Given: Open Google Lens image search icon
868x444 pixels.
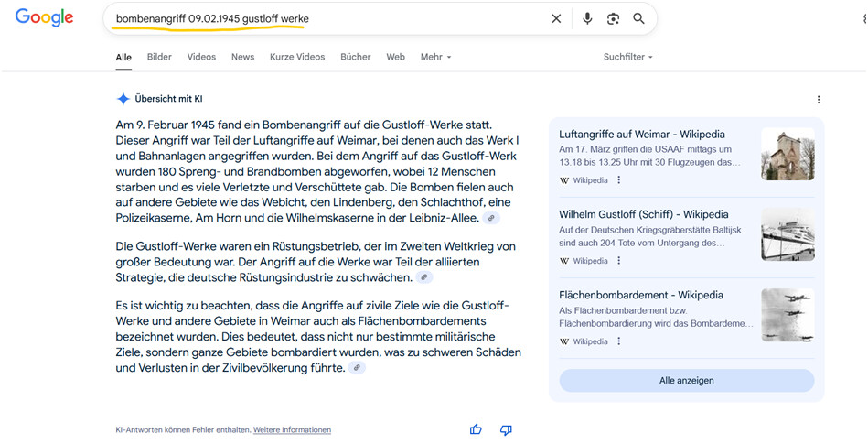Looking at the screenshot, I should pyautogui.click(x=613, y=19).
